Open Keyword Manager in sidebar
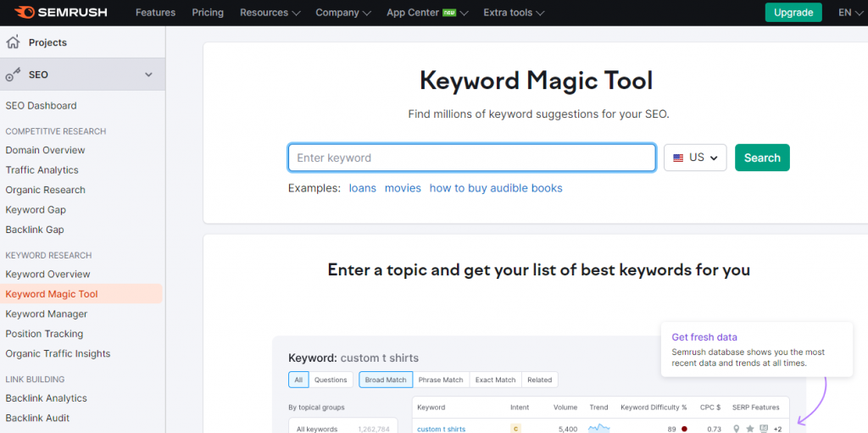This screenshot has width=868, height=433. [47, 314]
